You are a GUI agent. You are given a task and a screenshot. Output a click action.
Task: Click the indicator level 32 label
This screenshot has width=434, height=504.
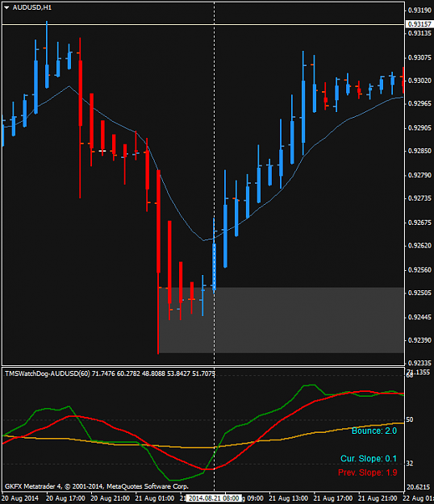(410, 464)
